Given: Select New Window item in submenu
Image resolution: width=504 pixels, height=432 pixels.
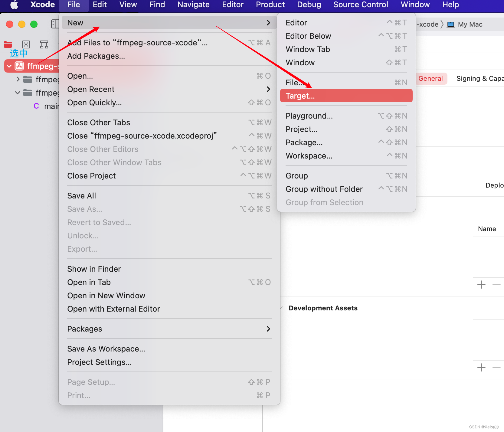Looking at the screenshot, I should click(346, 63).
